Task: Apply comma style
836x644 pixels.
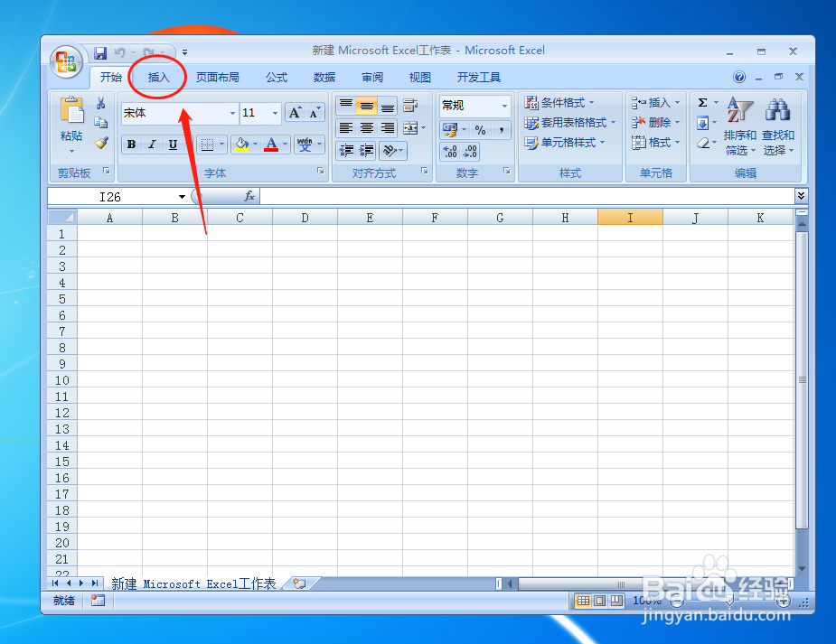Action: point(502,129)
